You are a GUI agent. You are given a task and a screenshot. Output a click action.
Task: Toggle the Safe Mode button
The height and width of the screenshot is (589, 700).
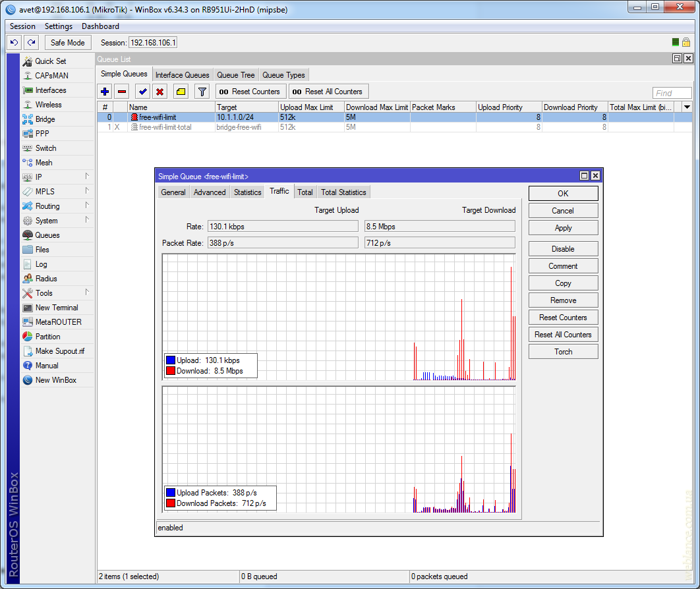pos(67,42)
